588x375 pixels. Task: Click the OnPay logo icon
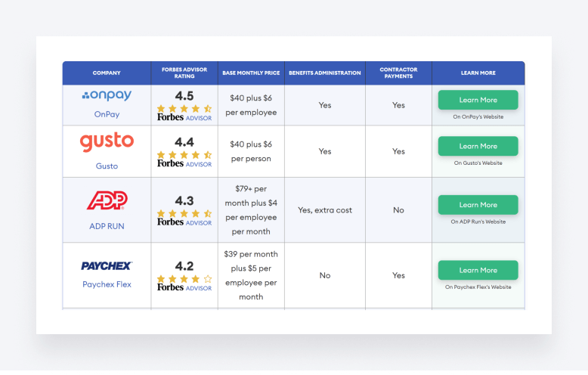[107, 96]
